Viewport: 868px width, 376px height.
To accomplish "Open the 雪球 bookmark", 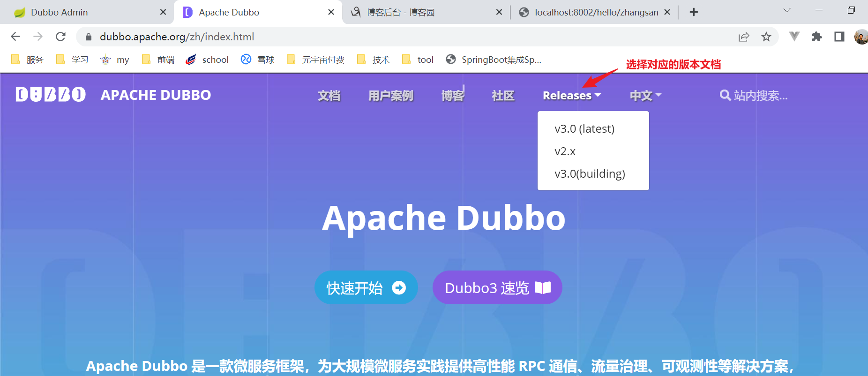I will [257, 60].
